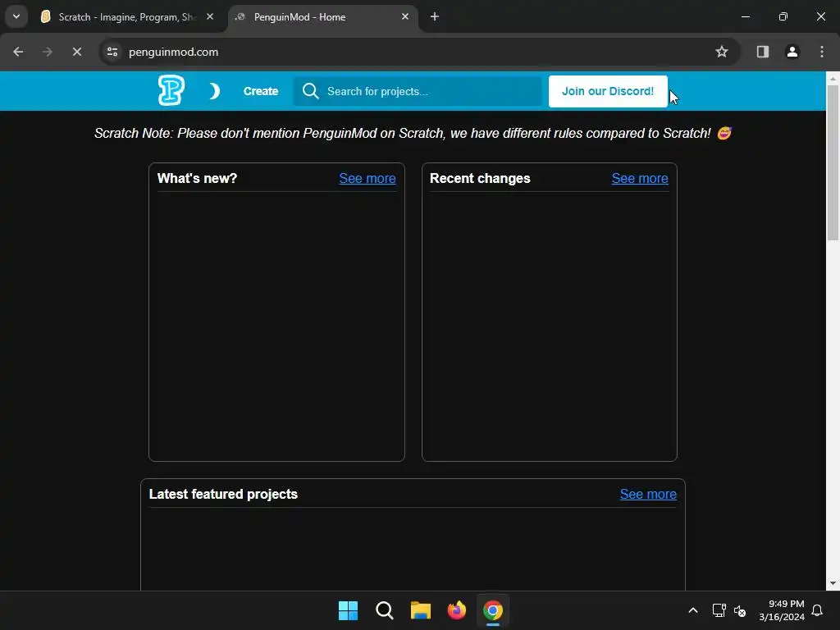
Task: Click the Chrome taskbar icon
Action: 493,610
